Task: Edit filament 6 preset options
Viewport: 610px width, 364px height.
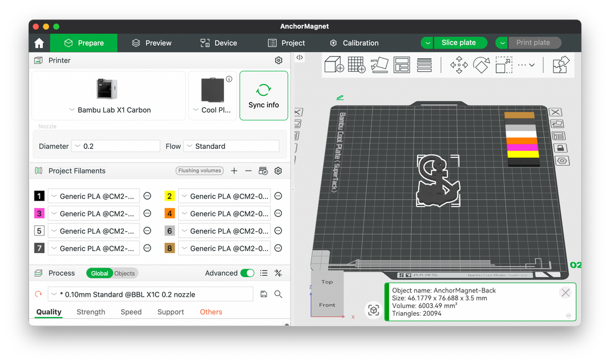Action: (x=278, y=231)
